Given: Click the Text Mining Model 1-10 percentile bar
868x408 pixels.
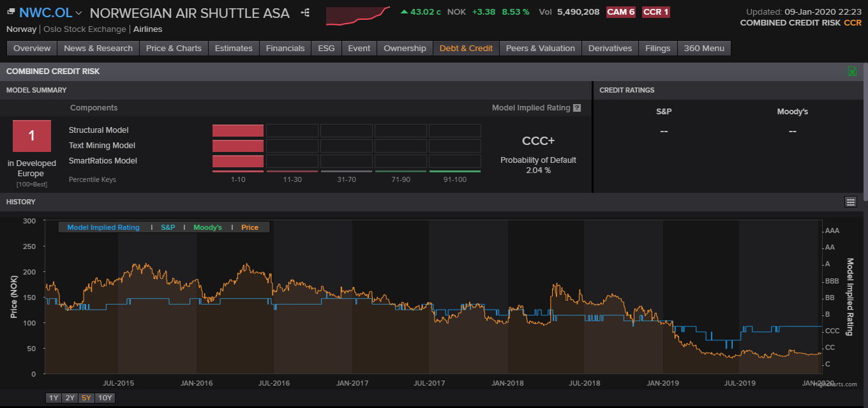Looking at the screenshot, I should tap(238, 146).
